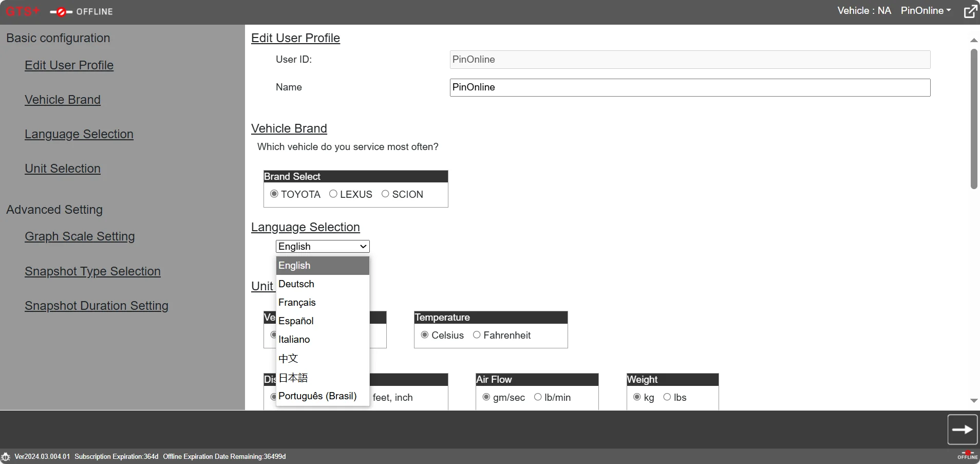Select lb/min air flow unit
Viewport: 980px width, 464px height.
pyautogui.click(x=538, y=397)
